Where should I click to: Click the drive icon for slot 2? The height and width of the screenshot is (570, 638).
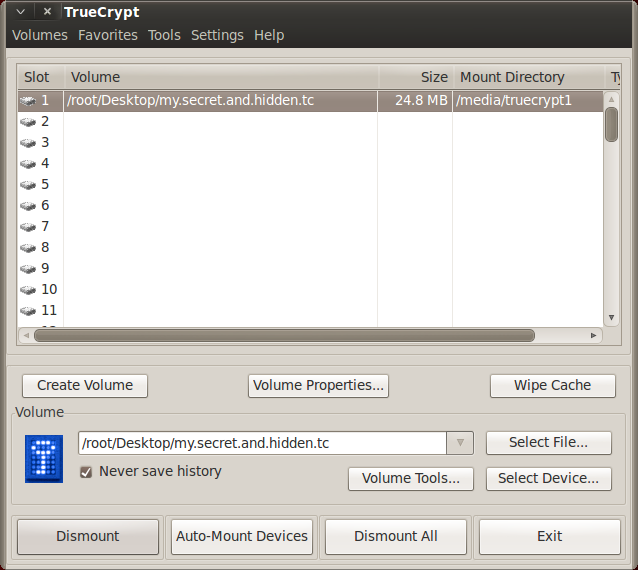(x=28, y=122)
